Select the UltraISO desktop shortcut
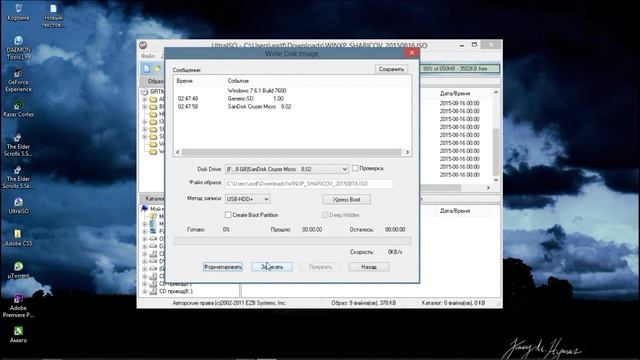 pos(18,206)
